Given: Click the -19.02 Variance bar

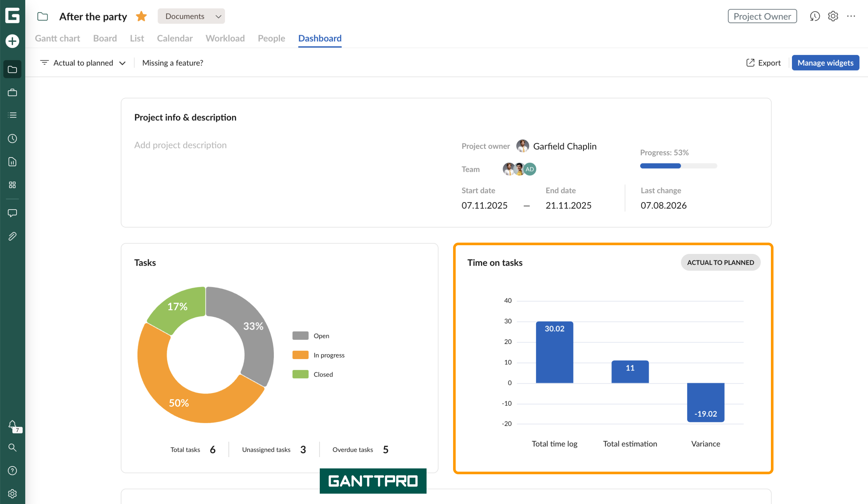Looking at the screenshot, I should point(706,402).
